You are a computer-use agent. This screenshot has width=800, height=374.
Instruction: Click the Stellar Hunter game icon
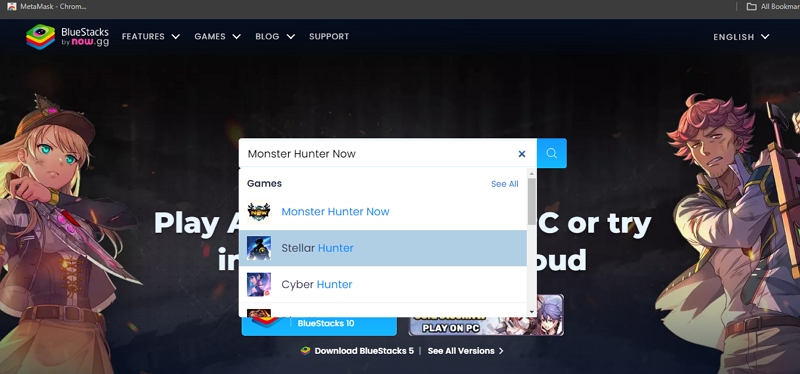tap(259, 248)
